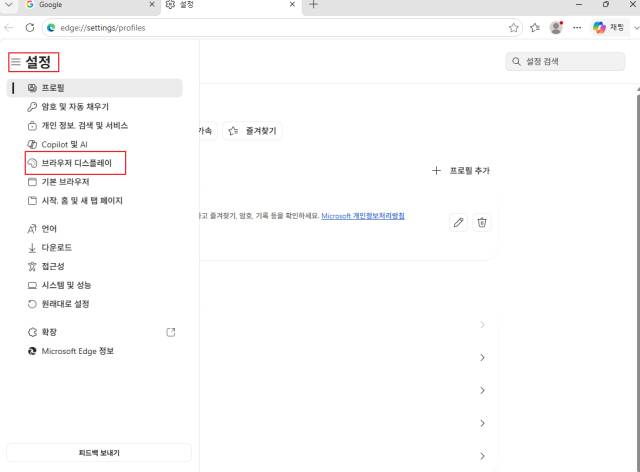
Task: Open 접근성 settings
Action: [x=46, y=266]
